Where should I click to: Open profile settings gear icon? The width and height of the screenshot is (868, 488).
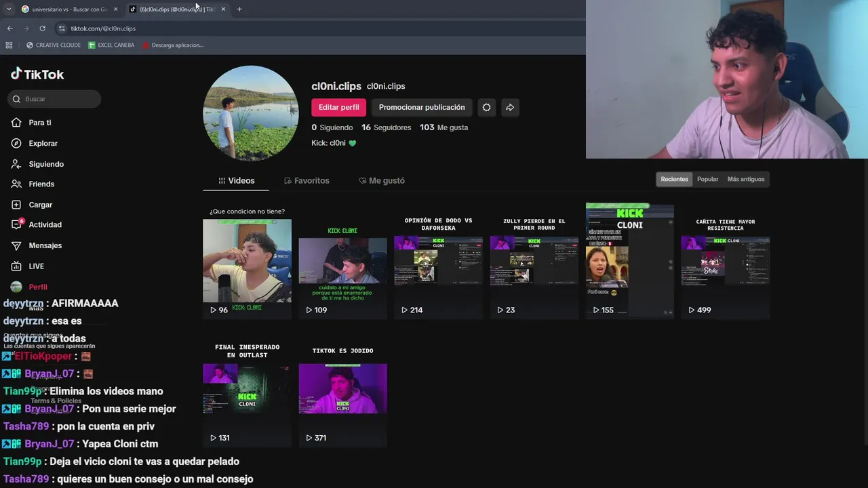(x=486, y=107)
